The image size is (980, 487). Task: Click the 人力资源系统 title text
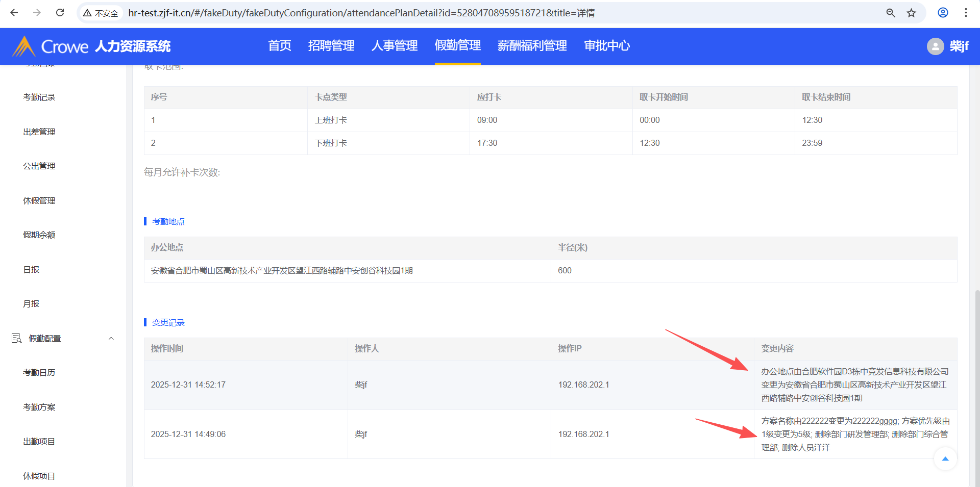[x=133, y=46]
